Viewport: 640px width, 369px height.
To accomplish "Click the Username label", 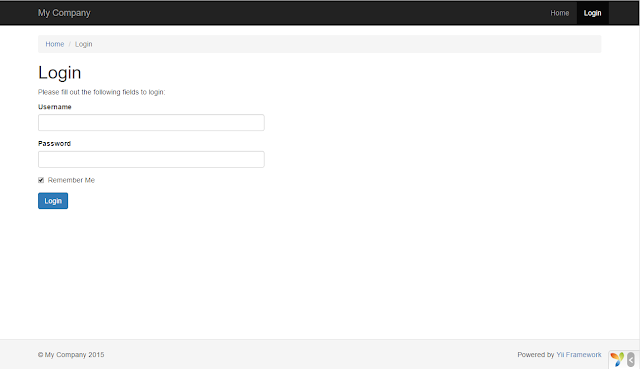I will point(55,107).
